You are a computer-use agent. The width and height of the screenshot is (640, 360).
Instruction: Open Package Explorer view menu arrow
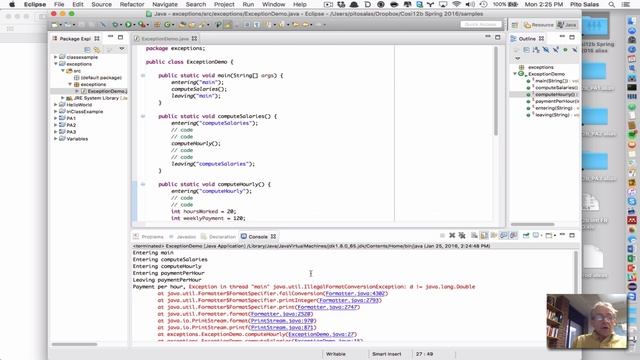[x=122, y=49]
